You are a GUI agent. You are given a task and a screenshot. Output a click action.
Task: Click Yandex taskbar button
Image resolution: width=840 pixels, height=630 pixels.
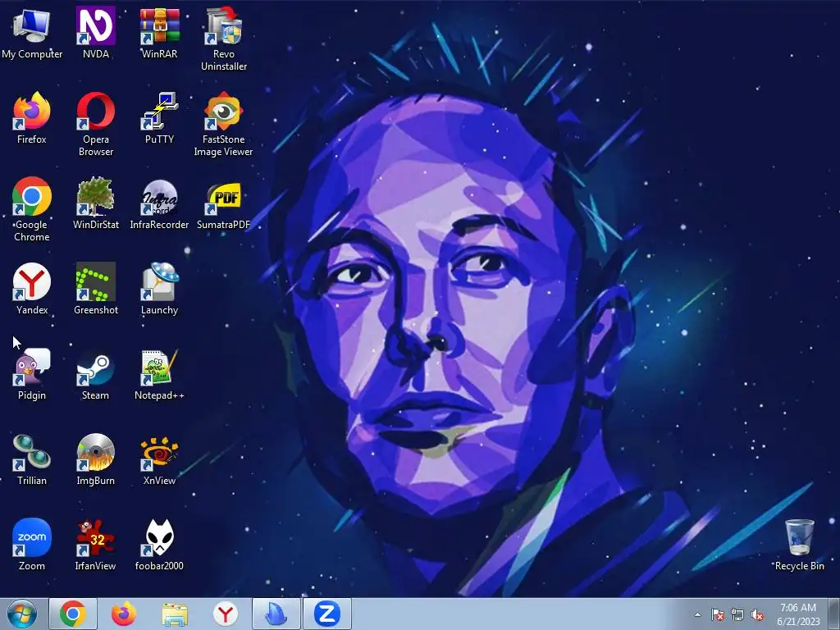tap(226, 614)
